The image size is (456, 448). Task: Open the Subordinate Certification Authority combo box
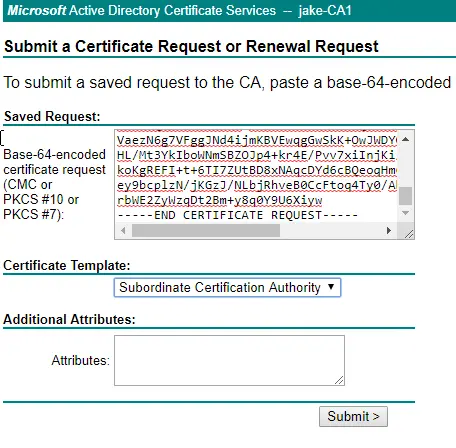[227, 287]
